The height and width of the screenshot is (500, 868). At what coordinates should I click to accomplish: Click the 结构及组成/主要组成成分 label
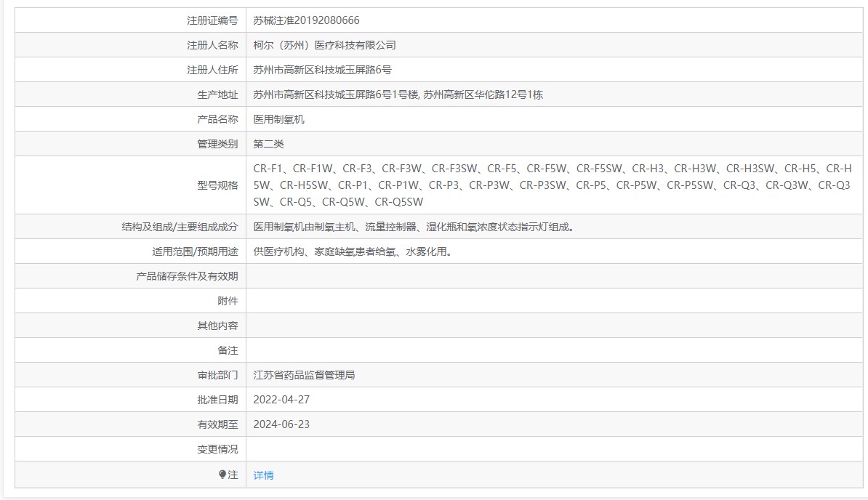pyautogui.click(x=180, y=227)
